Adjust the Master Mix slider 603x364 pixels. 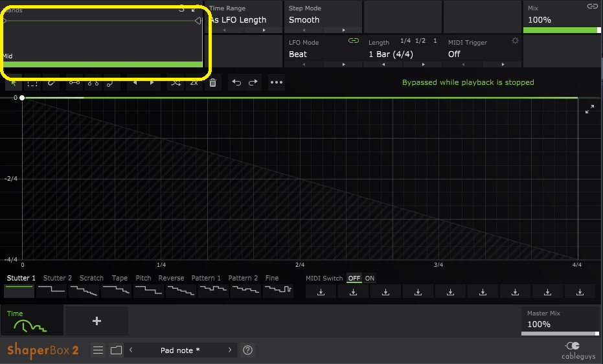(x=560, y=334)
